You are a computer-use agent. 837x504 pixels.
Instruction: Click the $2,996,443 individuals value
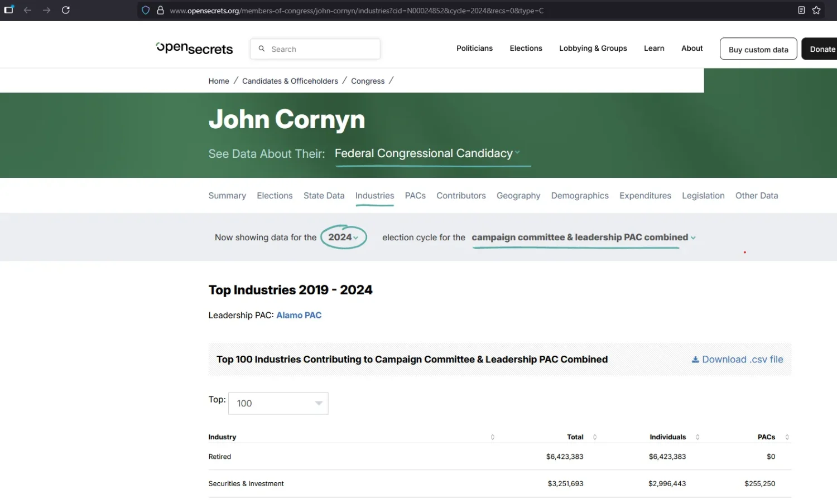click(667, 484)
